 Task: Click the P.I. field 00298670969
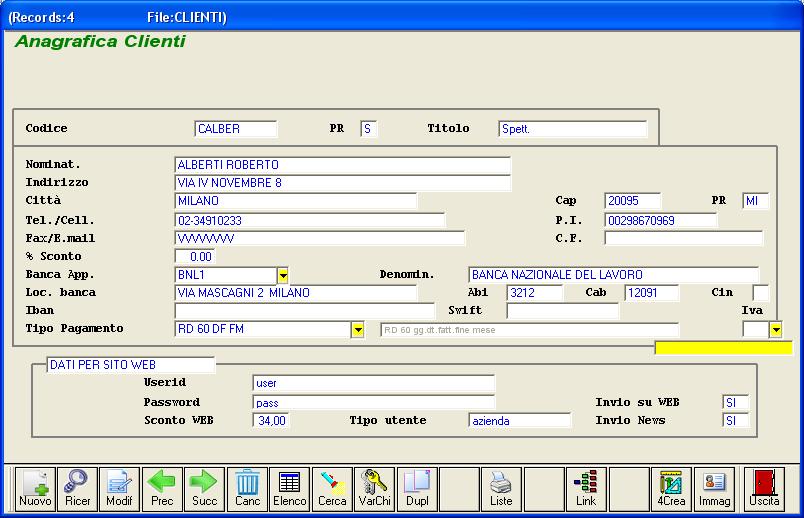661,221
